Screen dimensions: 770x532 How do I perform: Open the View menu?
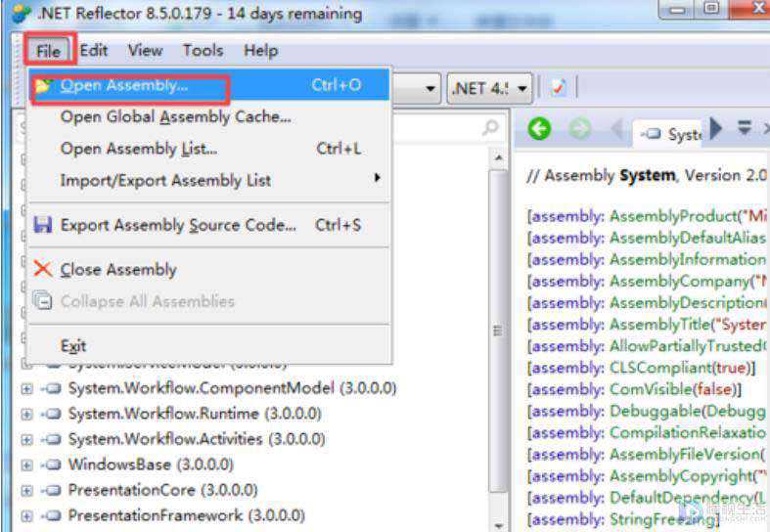(146, 50)
